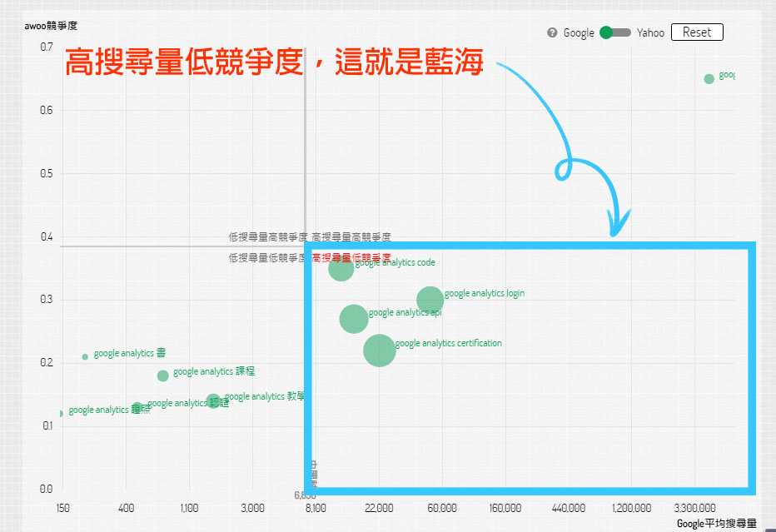This screenshot has height=532, width=776.
Task: Click the 0.5 y-axis tick label
Action: pyautogui.click(x=47, y=174)
